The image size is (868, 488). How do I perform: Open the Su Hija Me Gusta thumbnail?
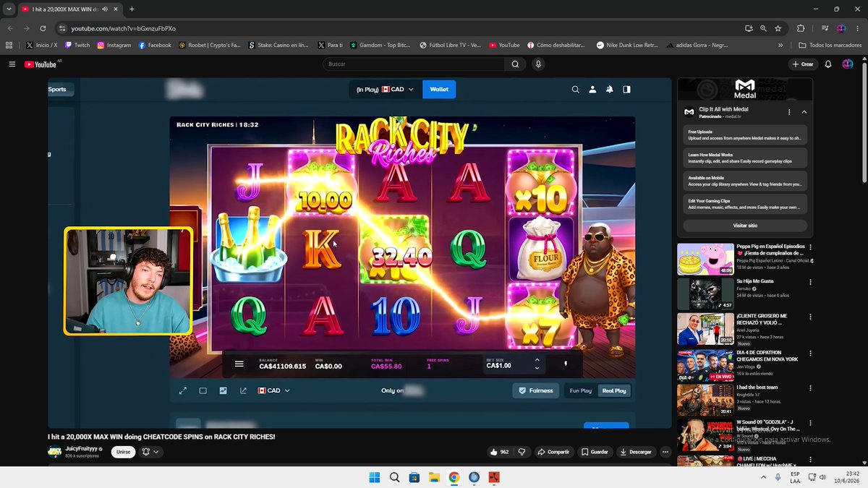(705, 294)
